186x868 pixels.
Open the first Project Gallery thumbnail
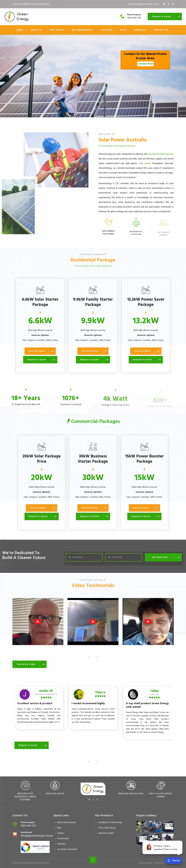142,826
